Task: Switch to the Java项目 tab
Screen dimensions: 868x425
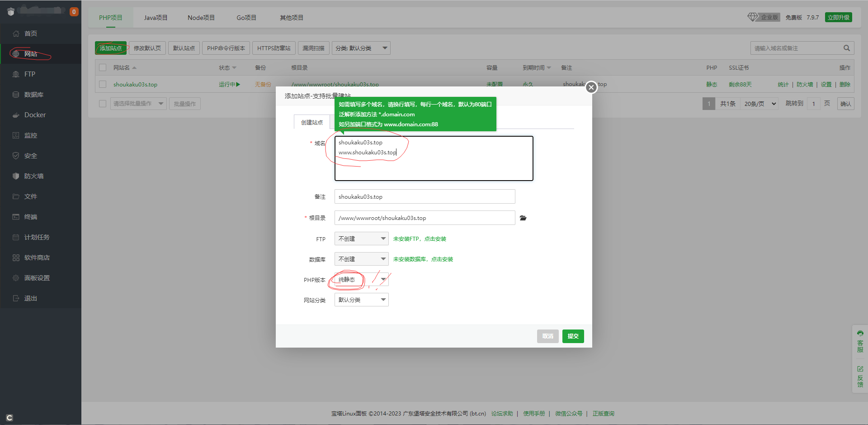Action: click(x=156, y=18)
